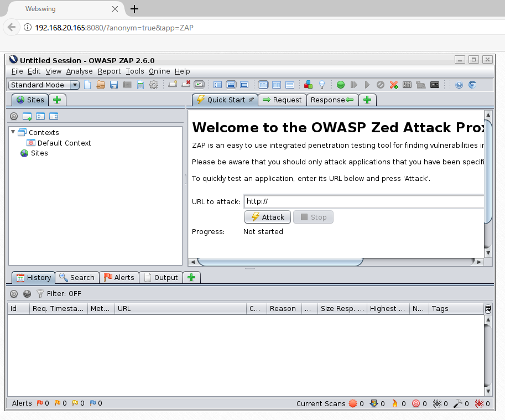This screenshot has height=420, width=505.
Task: Open Options via the gear icon
Action: tap(154, 85)
